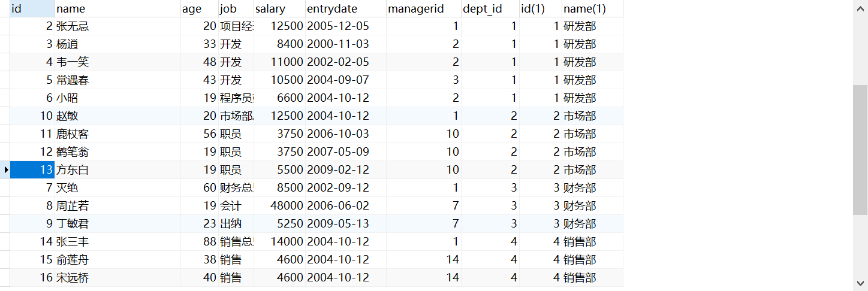Click salary value 10500 for 常遇春
868x291 pixels.
click(279, 80)
